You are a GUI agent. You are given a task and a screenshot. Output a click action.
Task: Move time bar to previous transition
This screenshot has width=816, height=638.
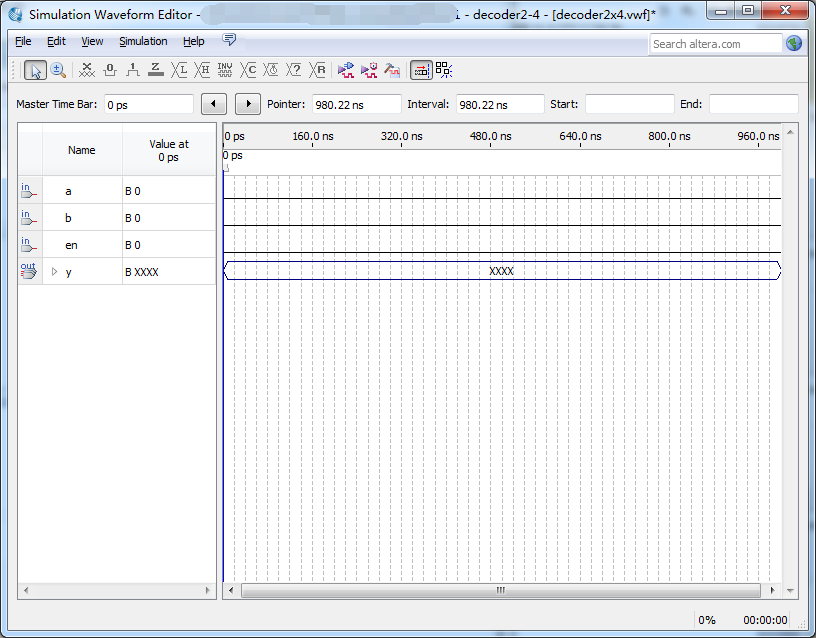point(214,104)
